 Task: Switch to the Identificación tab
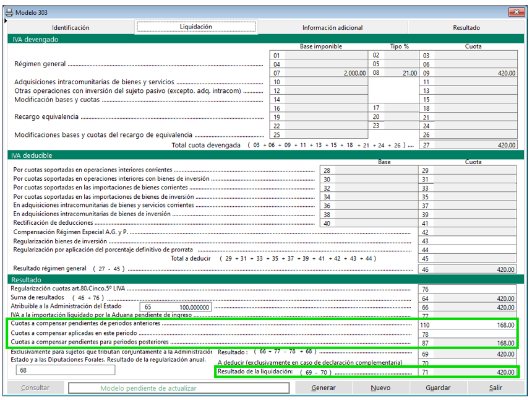click(71, 27)
